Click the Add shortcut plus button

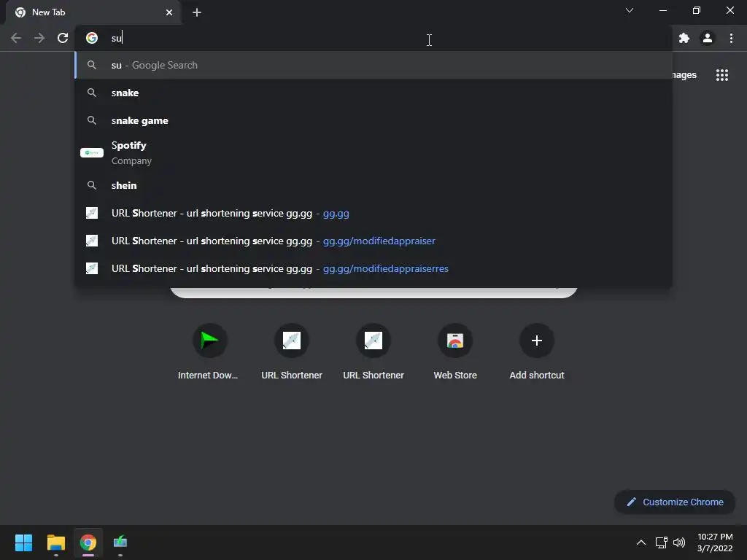tap(537, 341)
